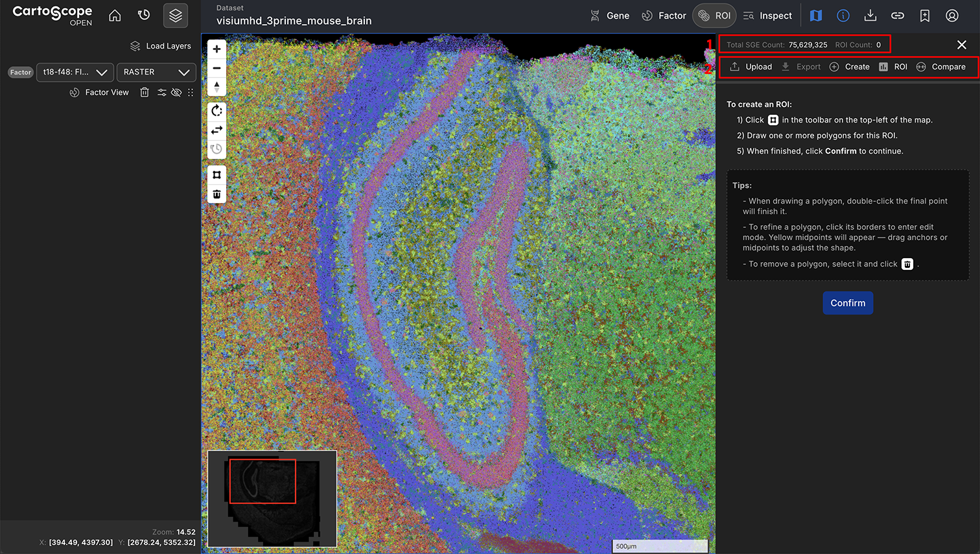Image resolution: width=980 pixels, height=554 pixels.
Task: Click the flip map arrows icon
Action: coord(216,130)
